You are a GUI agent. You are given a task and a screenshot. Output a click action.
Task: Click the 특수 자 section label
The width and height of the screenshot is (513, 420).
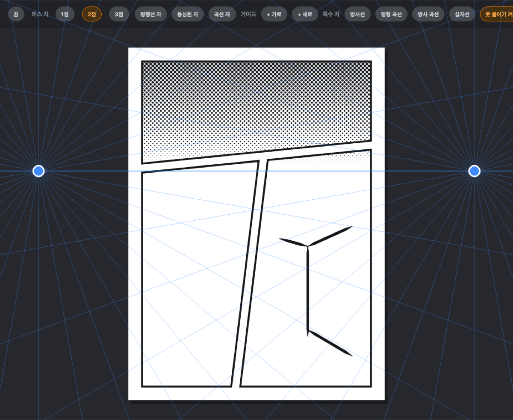tap(331, 14)
